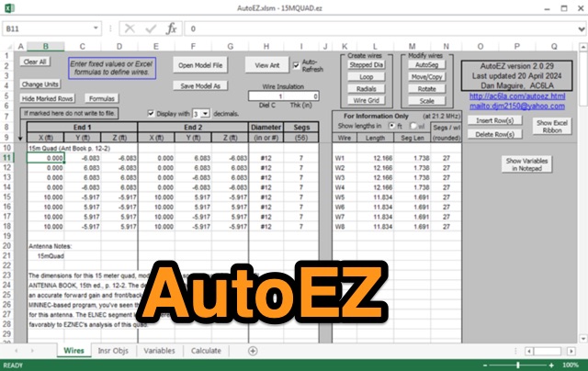
Task: Click the Insert Row(s) button
Action: tap(494, 120)
